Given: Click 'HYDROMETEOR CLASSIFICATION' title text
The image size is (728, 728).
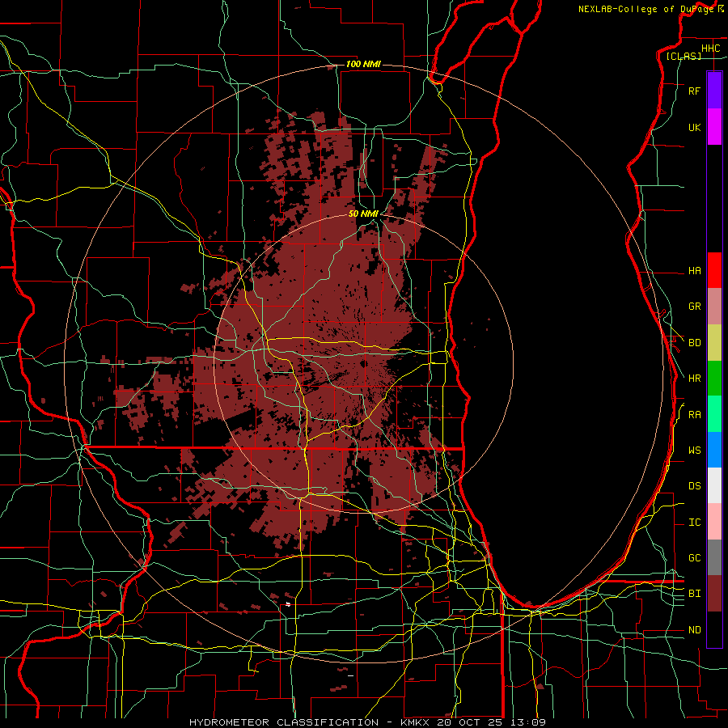Looking at the screenshot, I should [284, 722].
